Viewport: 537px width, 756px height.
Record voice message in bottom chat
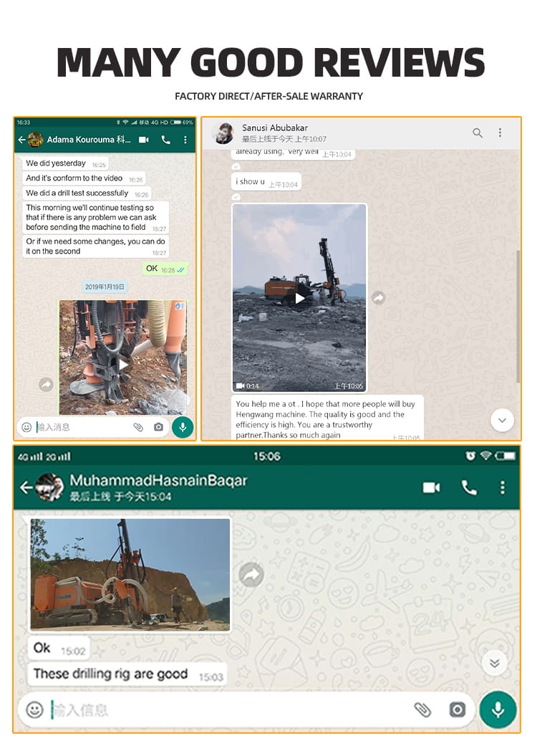pyautogui.click(x=498, y=709)
